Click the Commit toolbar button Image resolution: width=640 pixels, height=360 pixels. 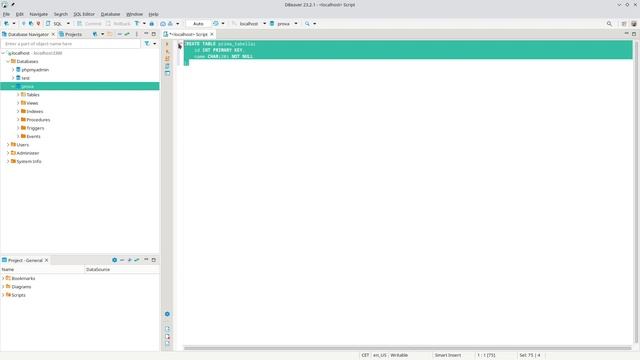[x=89, y=24]
